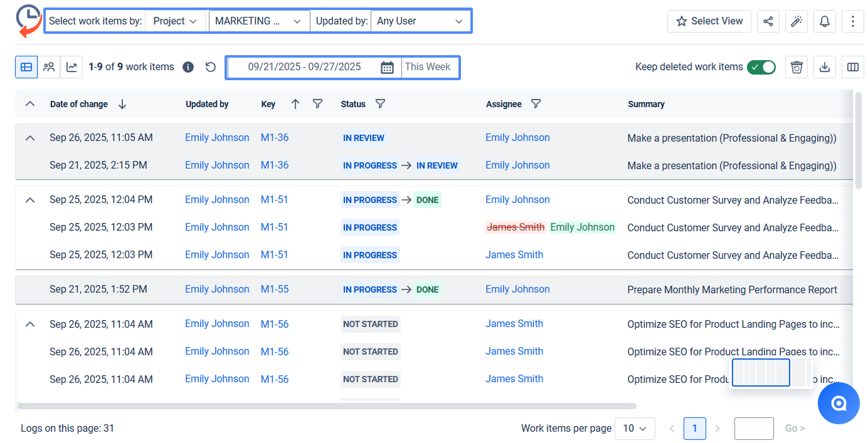Open the Project selection dropdown
The image size is (868, 443).
(x=176, y=21)
